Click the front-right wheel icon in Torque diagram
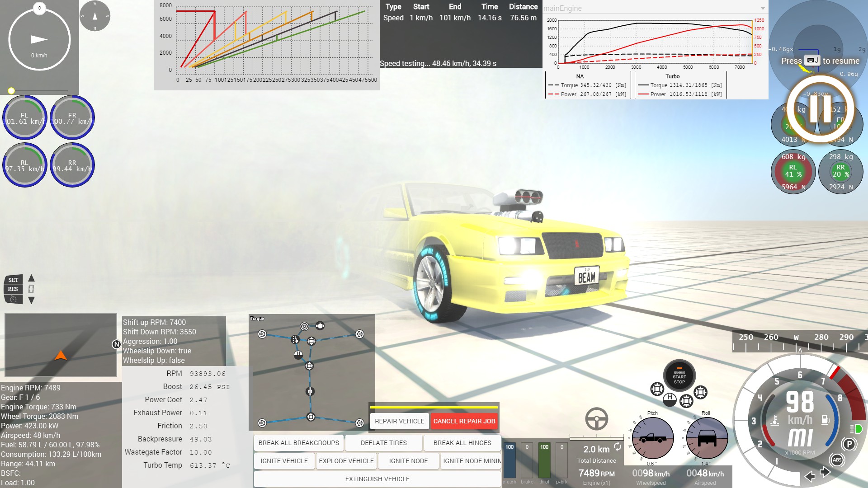 pyautogui.click(x=359, y=334)
